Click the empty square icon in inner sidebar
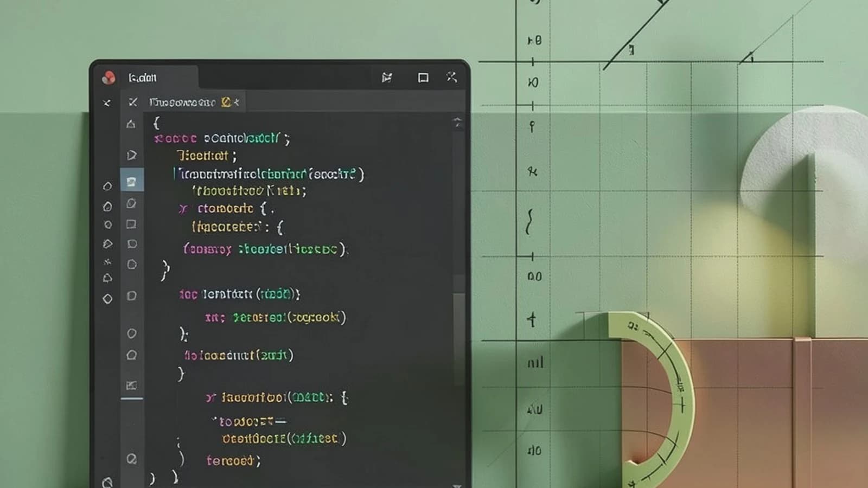This screenshot has height=488, width=868. pyautogui.click(x=131, y=224)
